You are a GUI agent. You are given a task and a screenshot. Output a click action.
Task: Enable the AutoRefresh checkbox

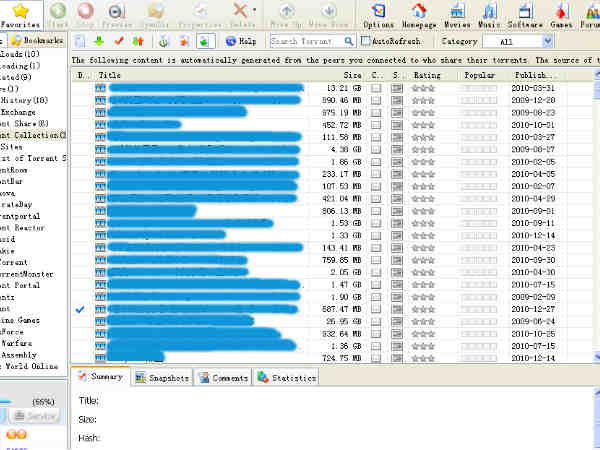[367, 42]
